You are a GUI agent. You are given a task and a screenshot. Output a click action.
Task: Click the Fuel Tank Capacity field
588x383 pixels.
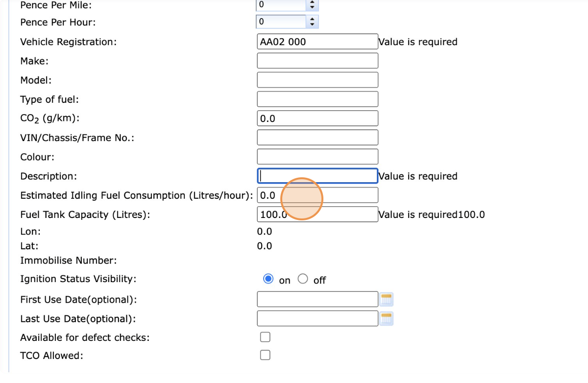click(317, 214)
